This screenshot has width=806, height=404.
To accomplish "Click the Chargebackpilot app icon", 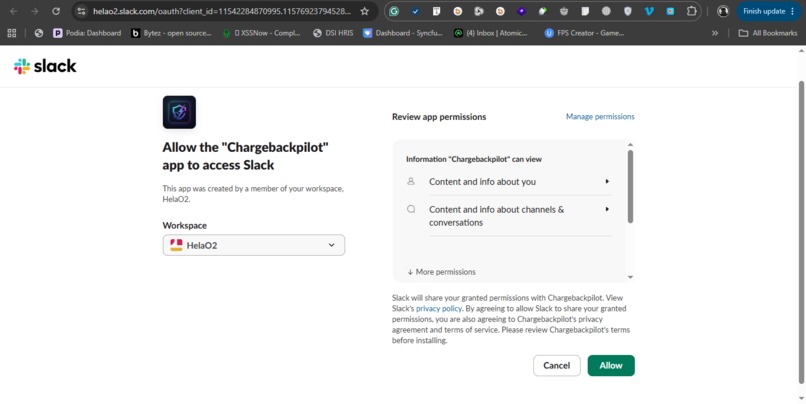I will click(x=179, y=112).
